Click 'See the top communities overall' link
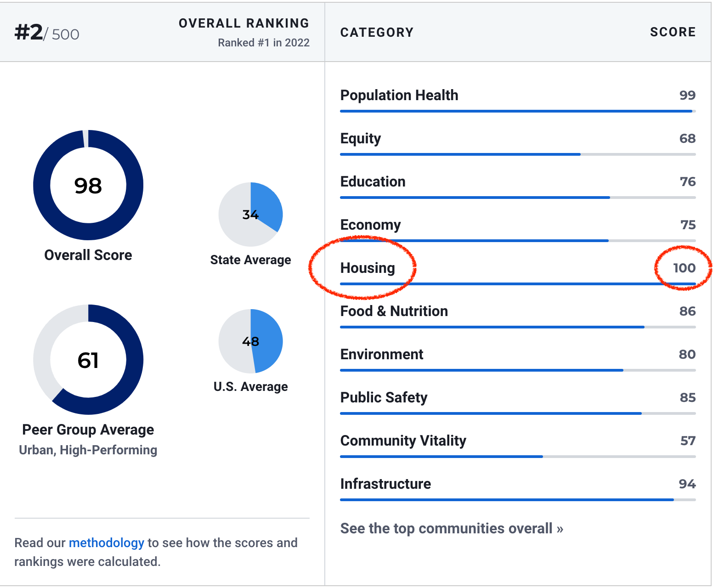The height and width of the screenshot is (588, 713). pyautogui.click(x=452, y=528)
